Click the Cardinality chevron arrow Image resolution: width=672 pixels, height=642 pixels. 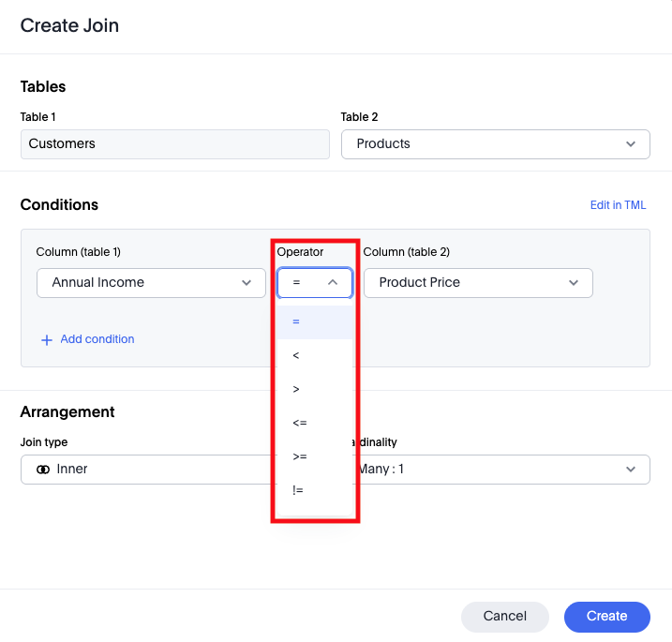[631, 470]
